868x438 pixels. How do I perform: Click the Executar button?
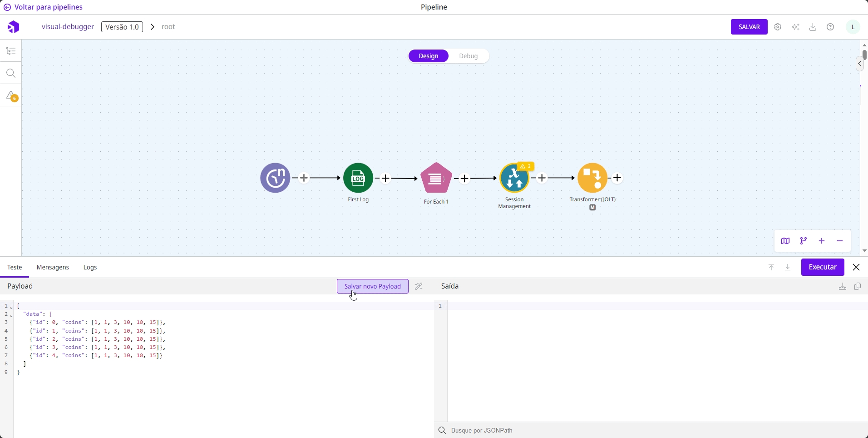(x=823, y=267)
